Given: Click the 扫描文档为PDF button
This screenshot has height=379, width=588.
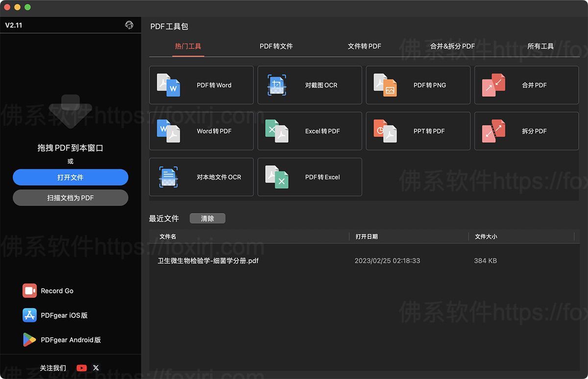Looking at the screenshot, I should [70, 198].
